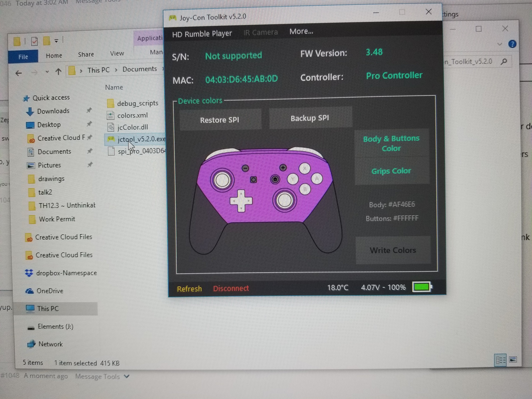Select the jcColor.dll file
This screenshot has width=532, height=399.
(128, 127)
